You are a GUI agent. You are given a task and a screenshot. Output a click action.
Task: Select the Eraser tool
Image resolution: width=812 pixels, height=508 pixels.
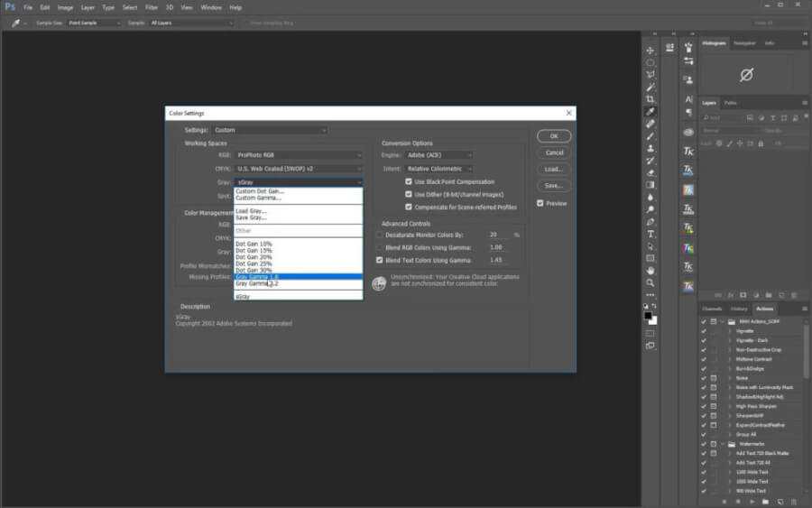point(650,173)
